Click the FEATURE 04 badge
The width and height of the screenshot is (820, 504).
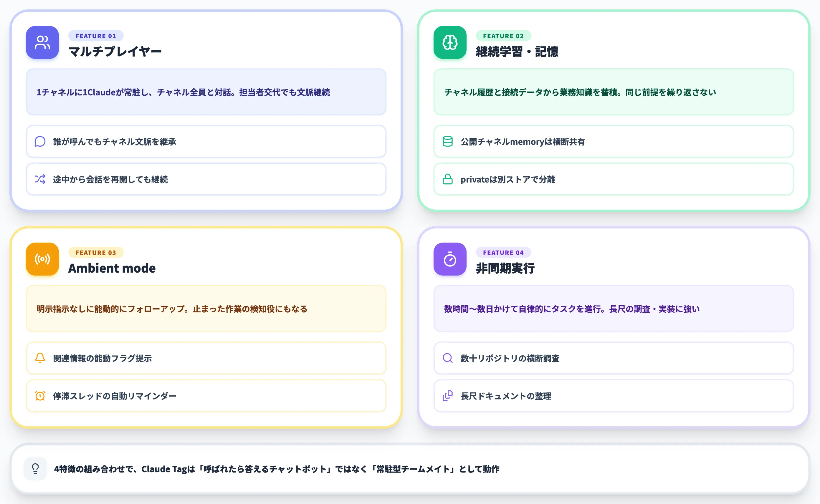(x=503, y=252)
